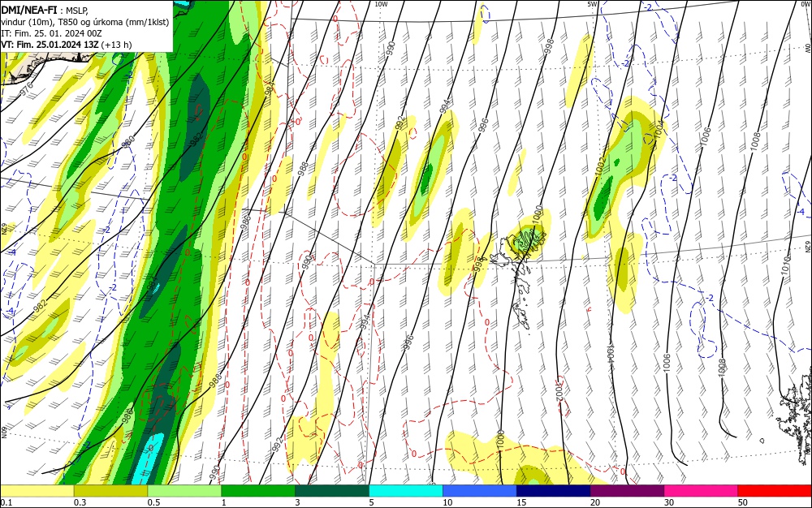
Task: Pick the light green 0.5–1 legend swatch
Action: point(184,491)
